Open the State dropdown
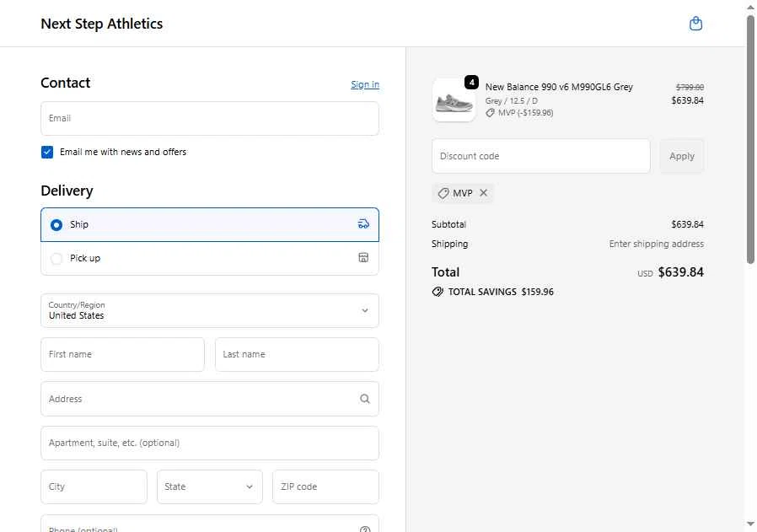Screen dimensions: 757x532 coord(210,486)
